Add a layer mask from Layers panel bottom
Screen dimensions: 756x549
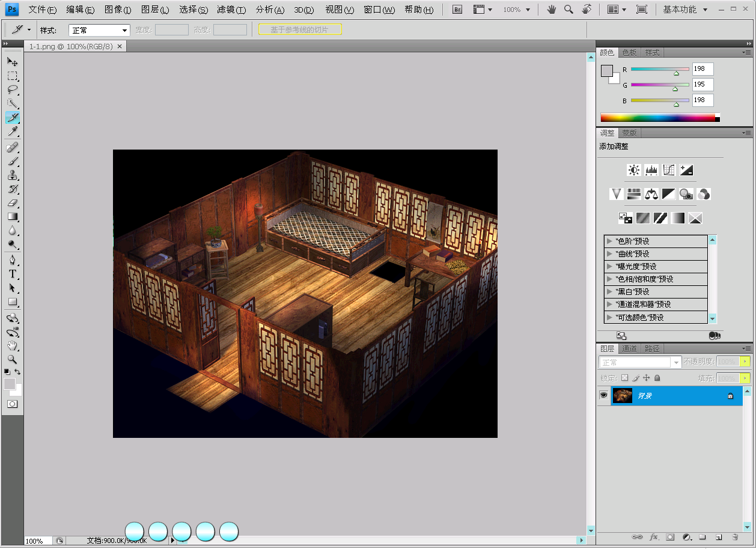click(x=670, y=537)
